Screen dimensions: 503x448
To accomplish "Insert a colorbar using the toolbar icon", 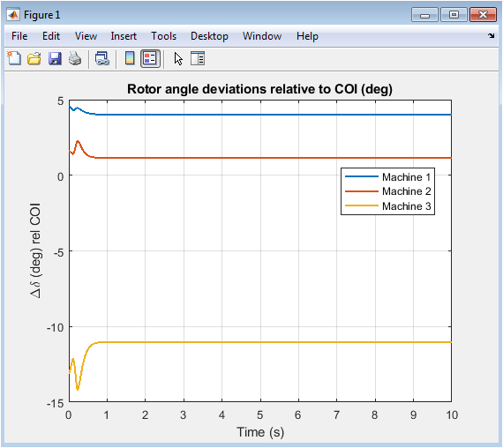I will tap(130, 59).
